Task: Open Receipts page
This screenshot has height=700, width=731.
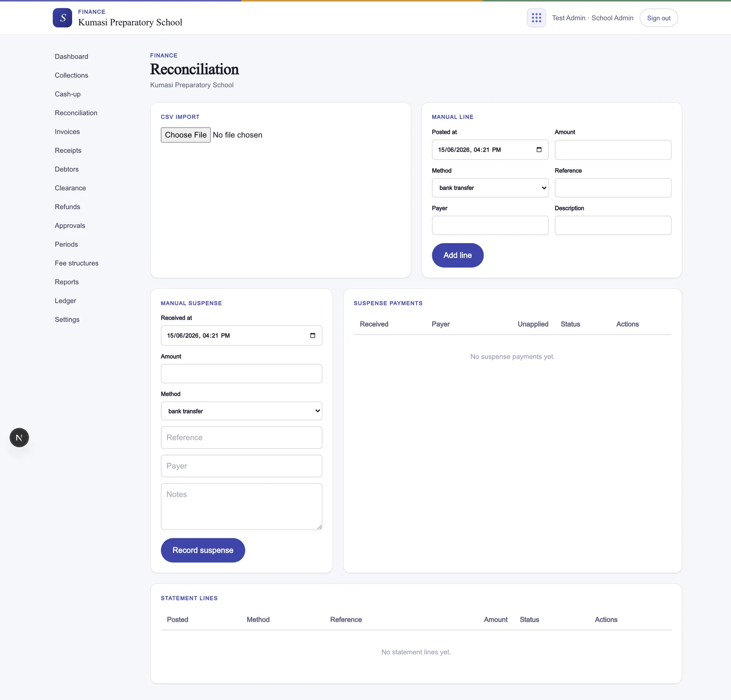Action: [68, 150]
